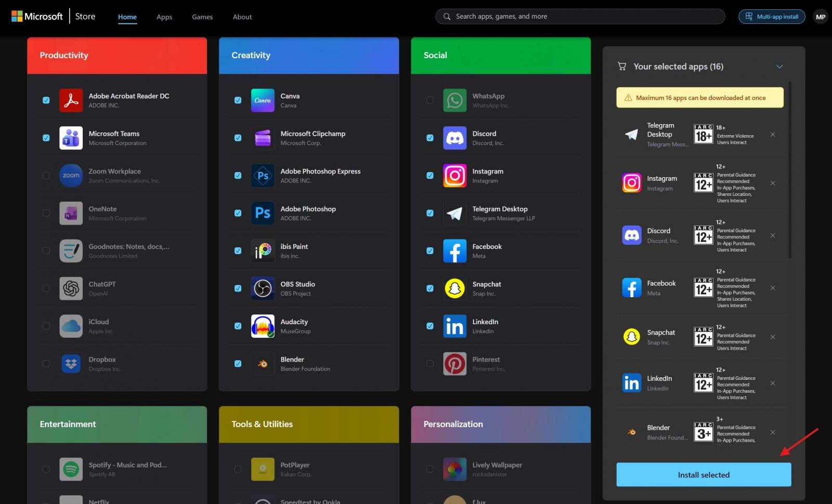Click the Install selected button

tap(703, 474)
